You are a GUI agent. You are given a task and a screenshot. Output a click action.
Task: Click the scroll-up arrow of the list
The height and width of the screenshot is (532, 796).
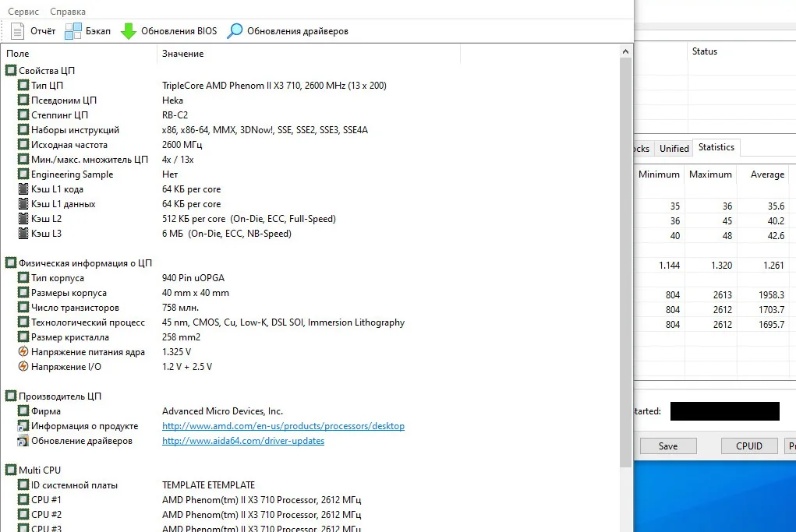(x=625, y=51)
